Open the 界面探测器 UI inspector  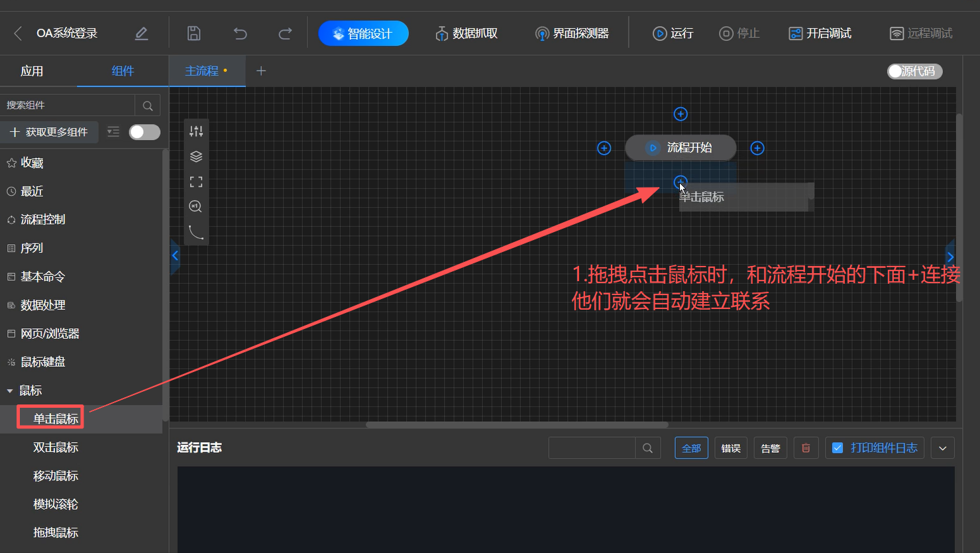(572, 33)
